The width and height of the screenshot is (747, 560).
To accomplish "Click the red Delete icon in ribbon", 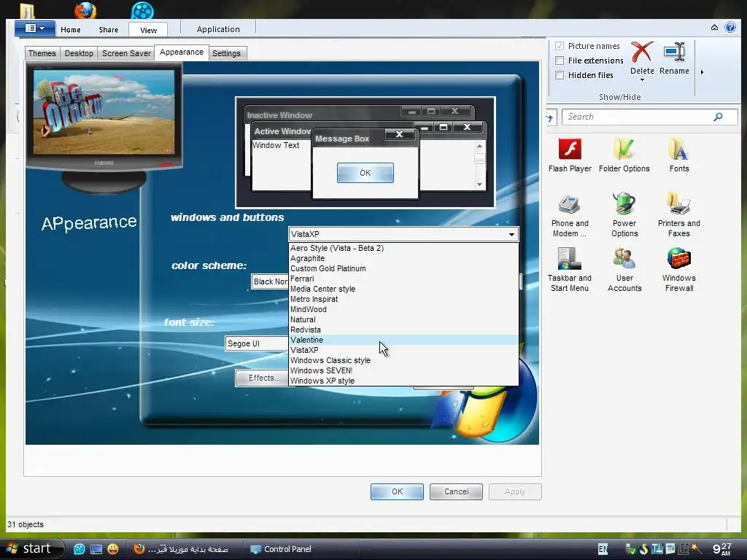I will coord(642,52).
